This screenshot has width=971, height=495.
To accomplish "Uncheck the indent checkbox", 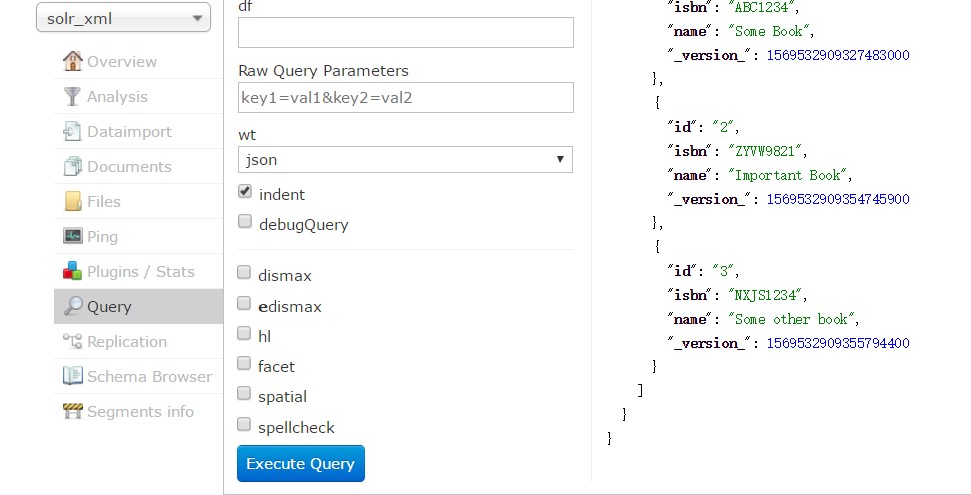I will tap(245, 191).
